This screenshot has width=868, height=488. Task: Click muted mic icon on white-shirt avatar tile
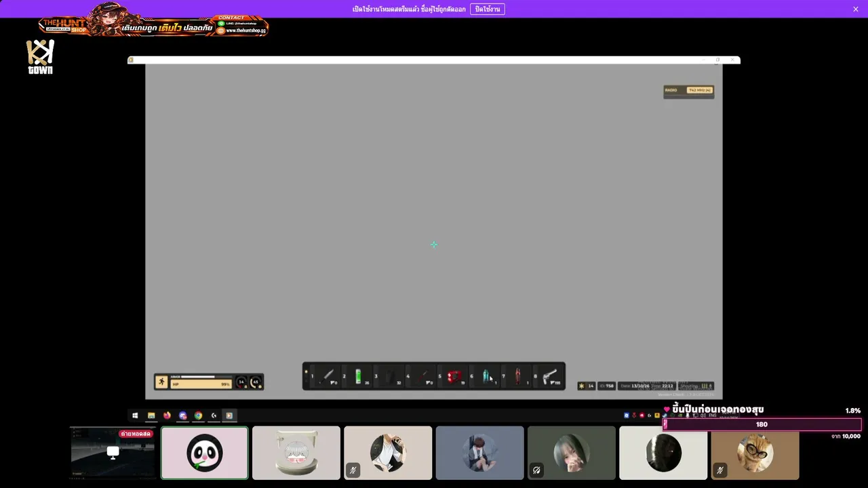click(x=353, y=470)
